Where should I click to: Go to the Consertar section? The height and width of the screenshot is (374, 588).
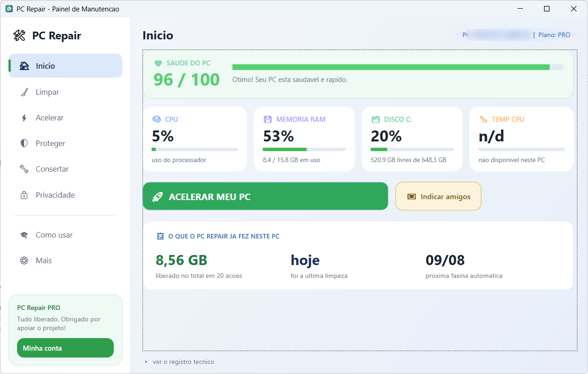[x=65, y=169]
